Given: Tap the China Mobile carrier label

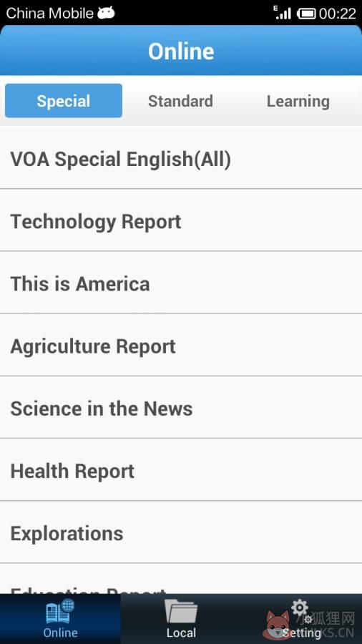Looking at the screenshot, I should coord(49,13).
